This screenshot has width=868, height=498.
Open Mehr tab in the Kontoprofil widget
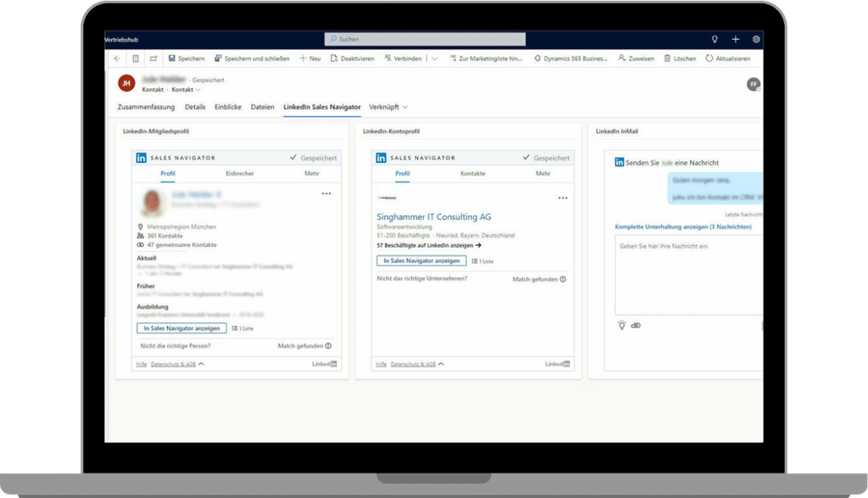(x=543, y=173)
